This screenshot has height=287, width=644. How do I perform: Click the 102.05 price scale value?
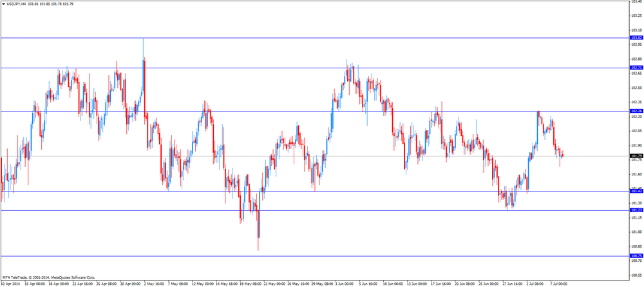pyautogui.click(x=636, y=131)
